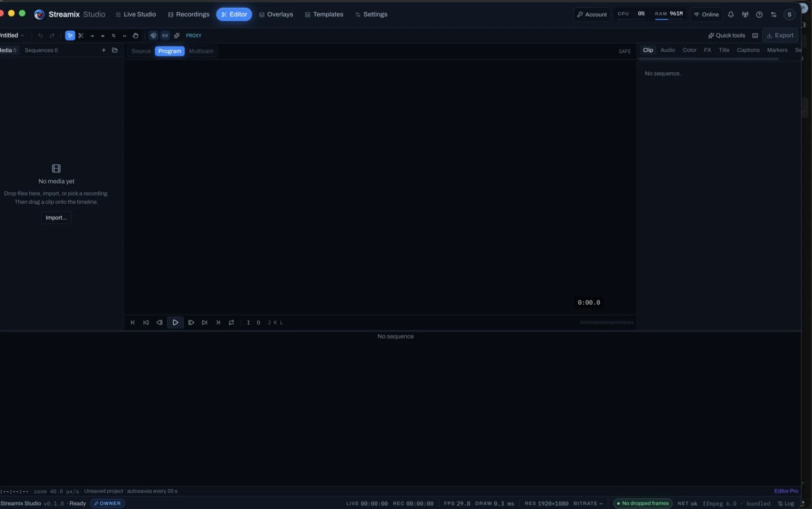Toggle loop playback
Viewport: 812px width, 509px height.
(x=231, y=323)
